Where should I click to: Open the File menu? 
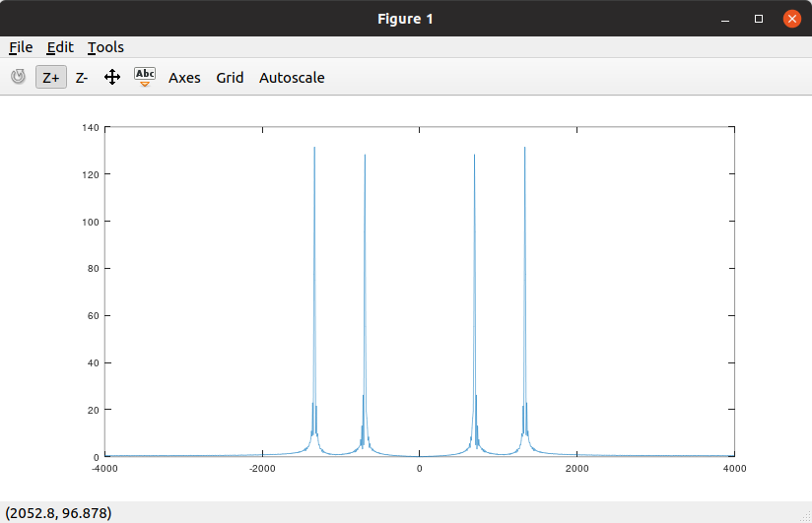pyautogui.click(x=21, y=47)
